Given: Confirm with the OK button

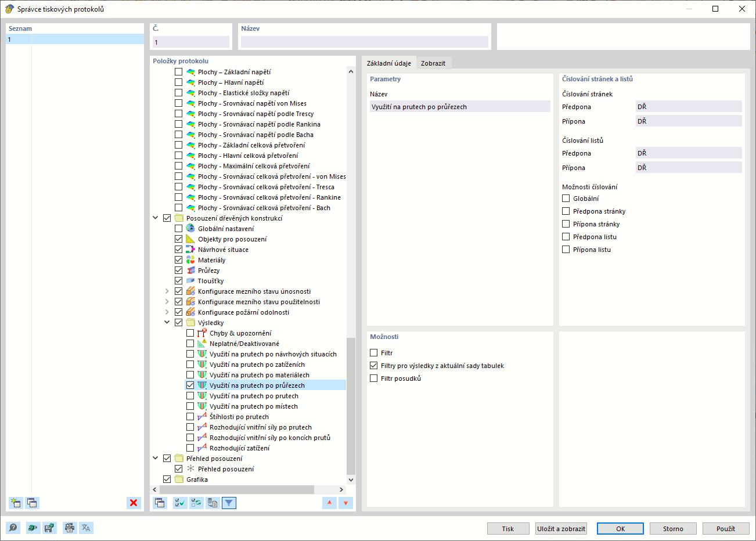Looking at the screenshot, I should [x=620, y=529].
